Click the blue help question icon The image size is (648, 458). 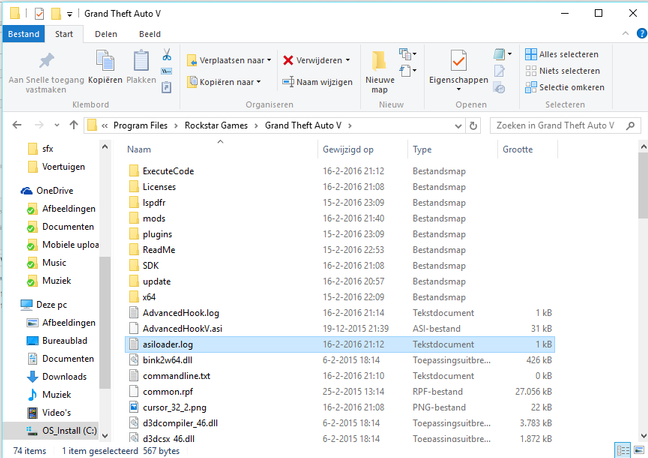tap(642, 33)
